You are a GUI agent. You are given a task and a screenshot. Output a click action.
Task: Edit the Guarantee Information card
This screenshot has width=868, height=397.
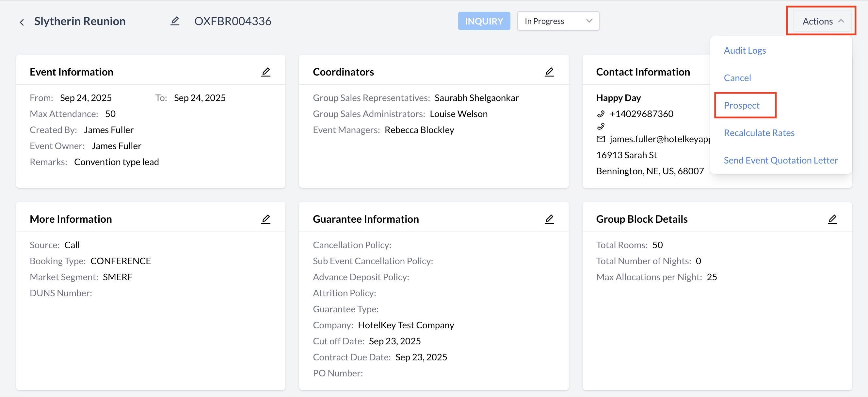[x=549, y=219]
